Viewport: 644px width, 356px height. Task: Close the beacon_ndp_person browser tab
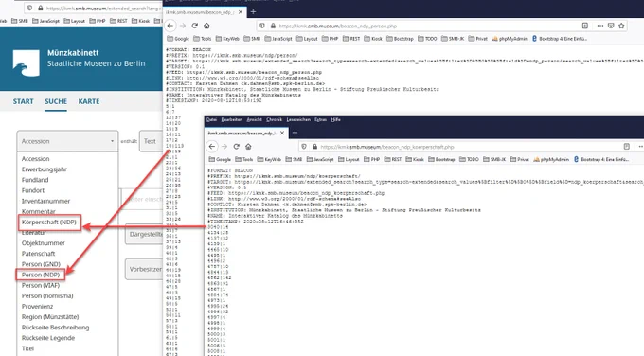pyautogui.click(x=241, y=12)
